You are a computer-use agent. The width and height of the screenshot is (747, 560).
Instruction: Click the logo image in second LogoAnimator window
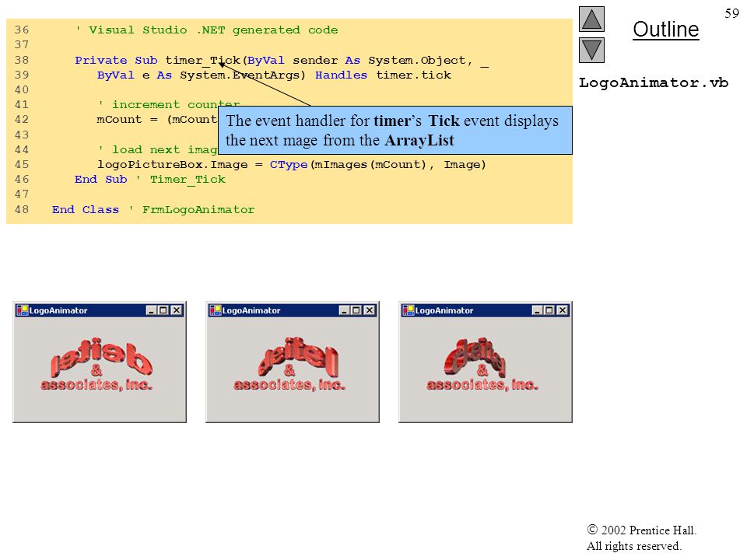point(289,365)
